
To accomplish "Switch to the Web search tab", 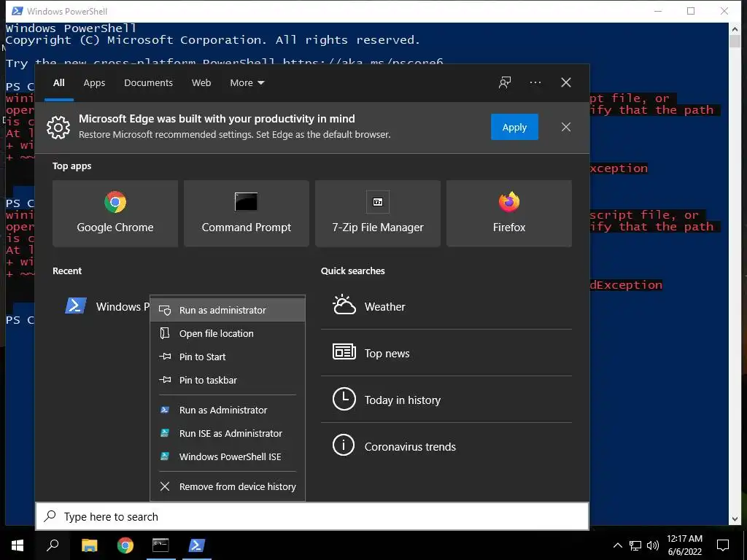I will tap(201, 83).
